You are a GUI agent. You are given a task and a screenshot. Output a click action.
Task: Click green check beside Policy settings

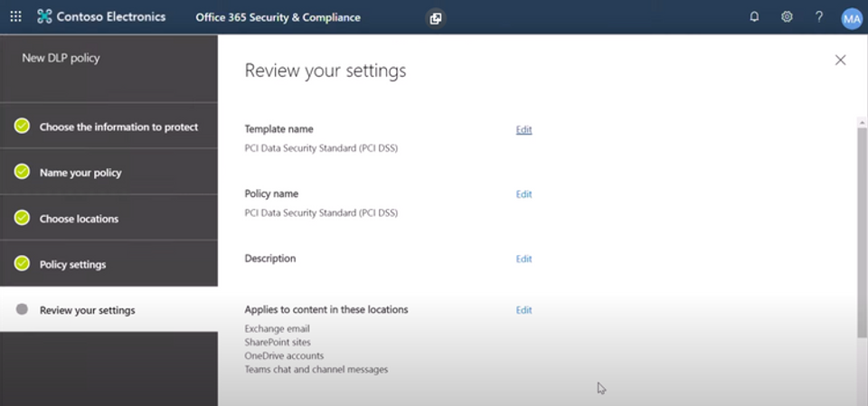click(22, 264)
